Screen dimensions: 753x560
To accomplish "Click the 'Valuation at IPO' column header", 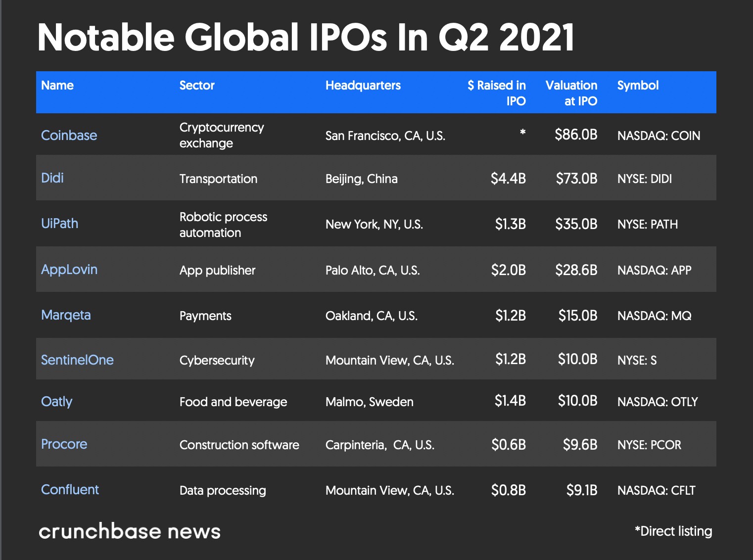I will 571,93.
